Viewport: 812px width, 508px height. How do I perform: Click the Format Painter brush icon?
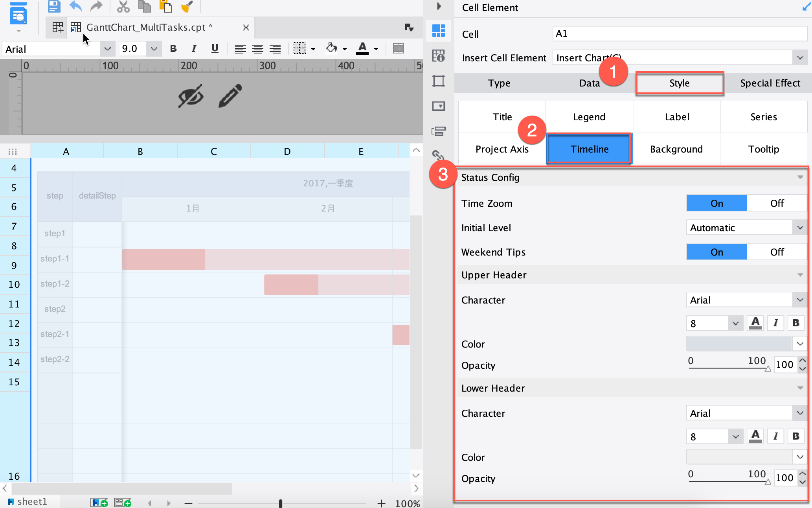[187, 6]
